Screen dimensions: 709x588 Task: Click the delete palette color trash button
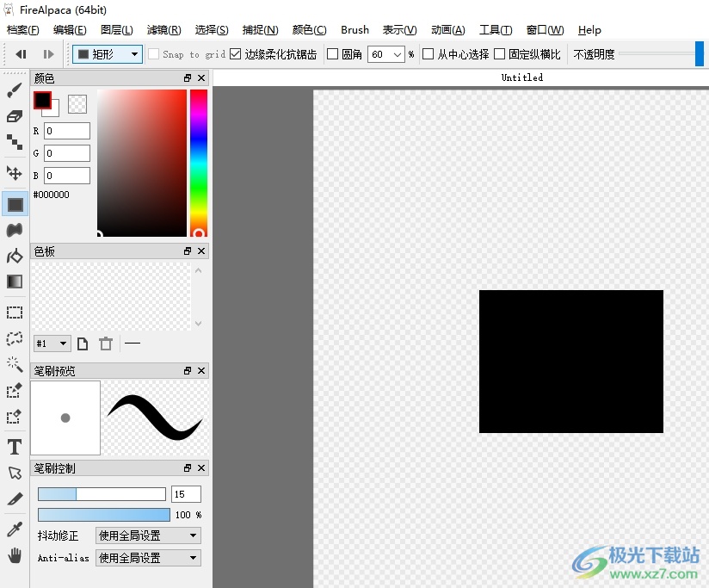106,344
